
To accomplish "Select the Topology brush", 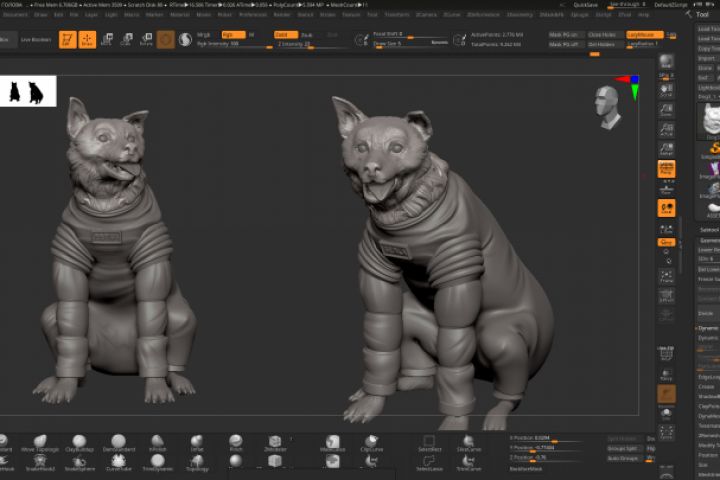I will point(197,463).
